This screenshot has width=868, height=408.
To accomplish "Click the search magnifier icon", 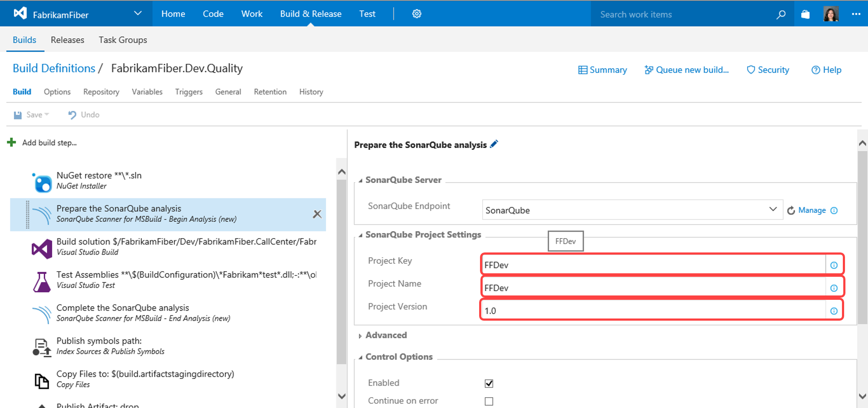I will click(x=781, y=14).
